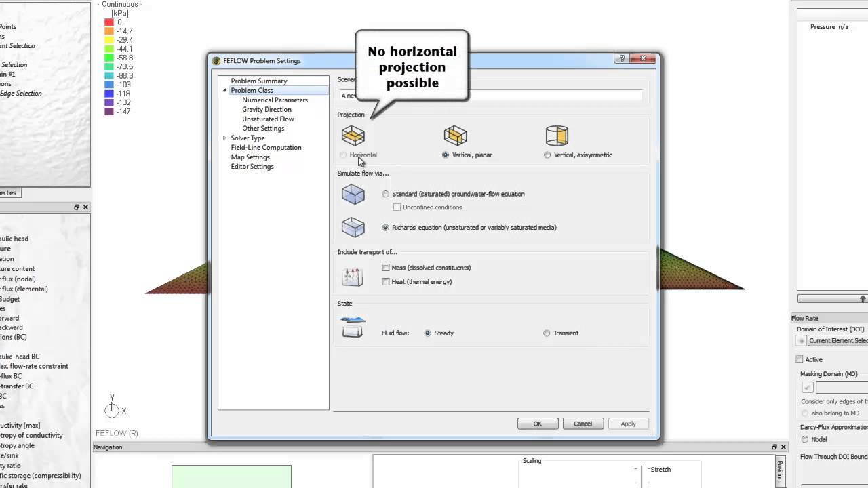868x488 pixels.
Task: Click the State fluid flow icon
Action: click(353, 327)
